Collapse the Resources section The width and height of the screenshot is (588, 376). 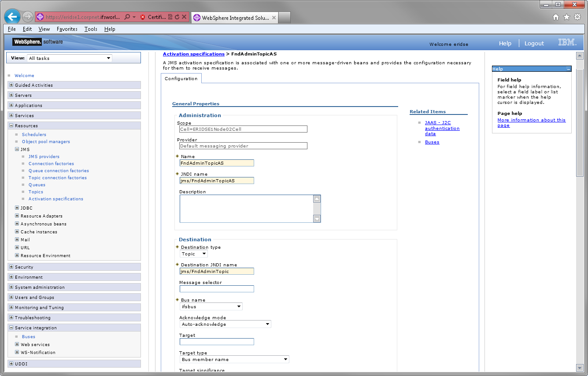(x=11, y=125)
